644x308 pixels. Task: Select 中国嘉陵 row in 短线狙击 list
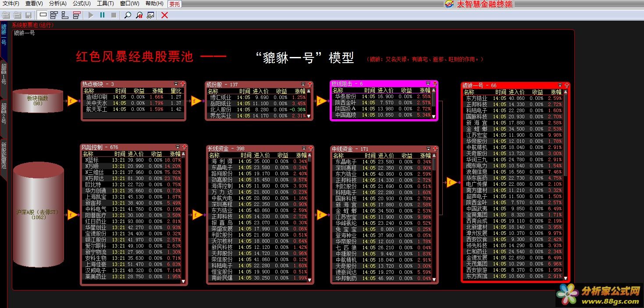tap(382, 115)
